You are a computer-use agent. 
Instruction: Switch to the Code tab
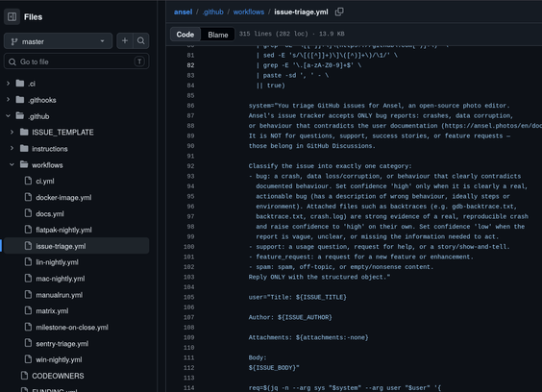(x=185, y=35)
